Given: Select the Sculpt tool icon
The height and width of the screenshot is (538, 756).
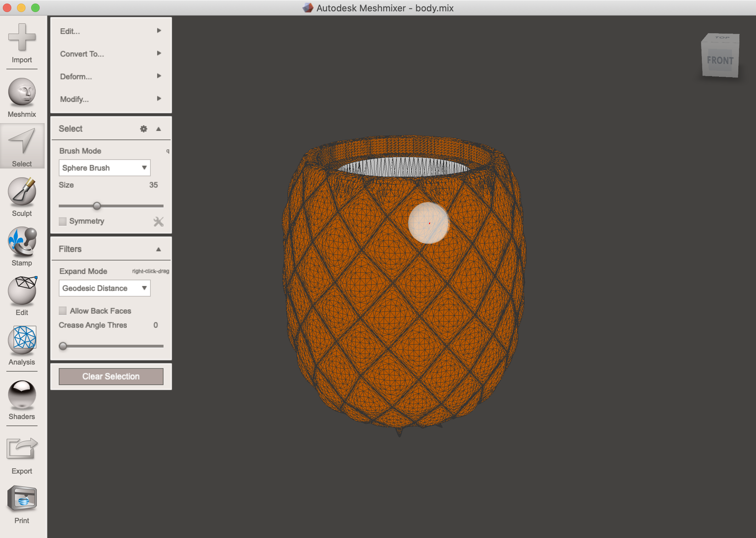Looking at the screenshot, I should (23, 195).
